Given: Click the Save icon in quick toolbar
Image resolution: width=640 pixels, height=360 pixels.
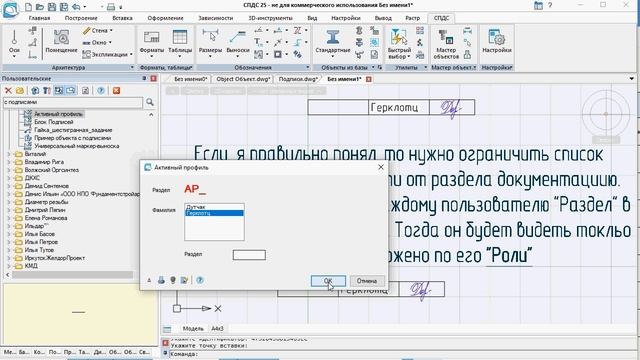Looking at the screenshot, I should (51, 7).
